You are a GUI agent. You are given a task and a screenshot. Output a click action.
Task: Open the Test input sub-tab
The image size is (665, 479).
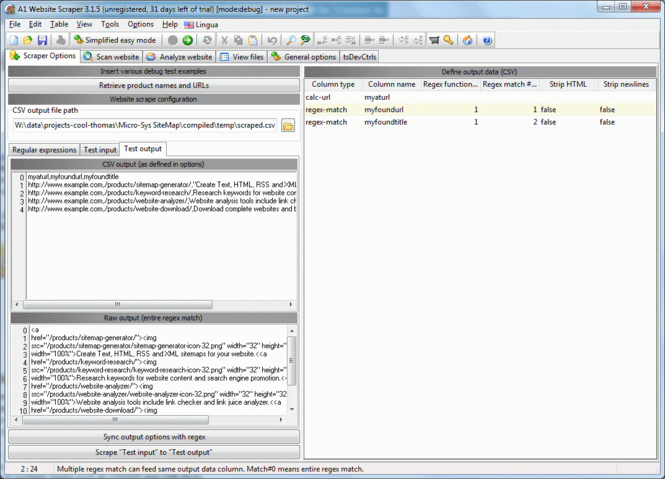pyautogui.click(x=100, y=150)
